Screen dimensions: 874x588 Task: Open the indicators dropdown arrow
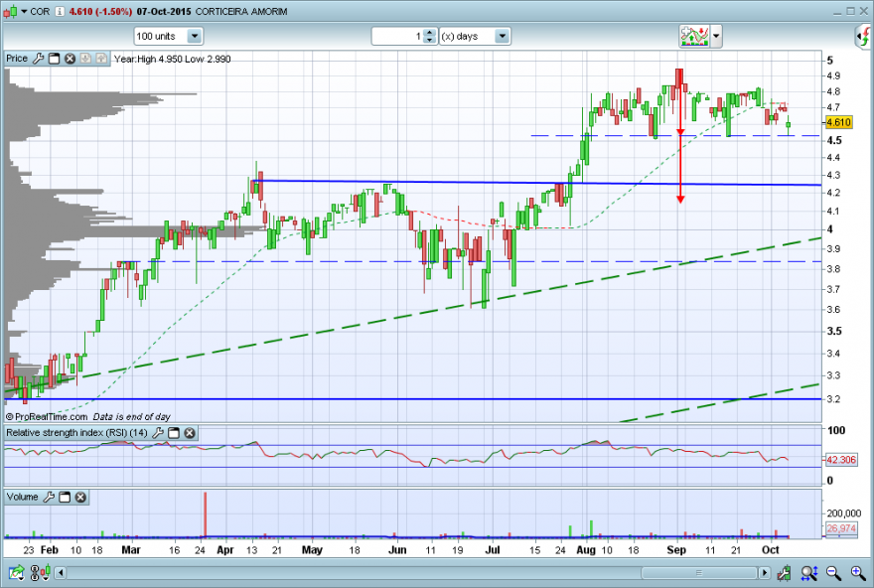coord(716,36)
